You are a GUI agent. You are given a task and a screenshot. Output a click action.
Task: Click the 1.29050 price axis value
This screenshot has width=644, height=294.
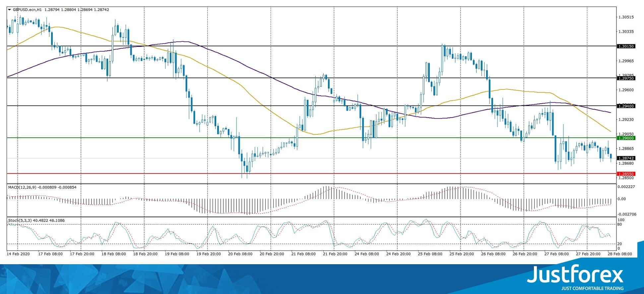pyautogui.click(x=626, y=134)
